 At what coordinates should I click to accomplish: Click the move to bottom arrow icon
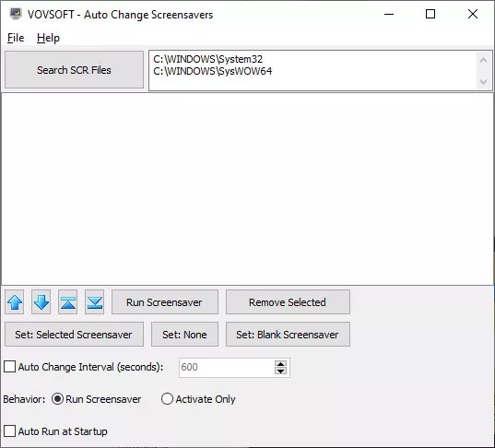94,302
